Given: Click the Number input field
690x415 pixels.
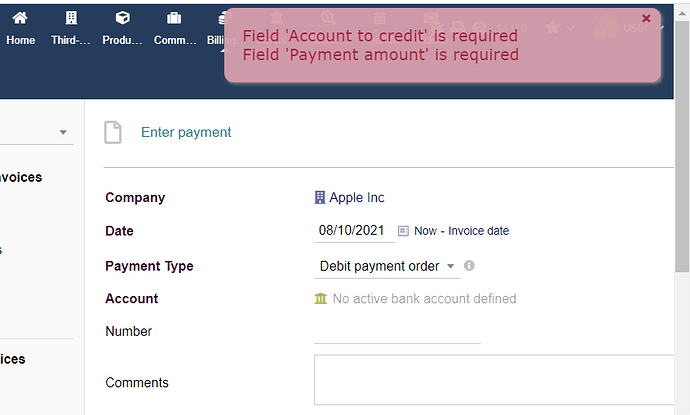Looking at the screenshot, I should pos(397,332).
